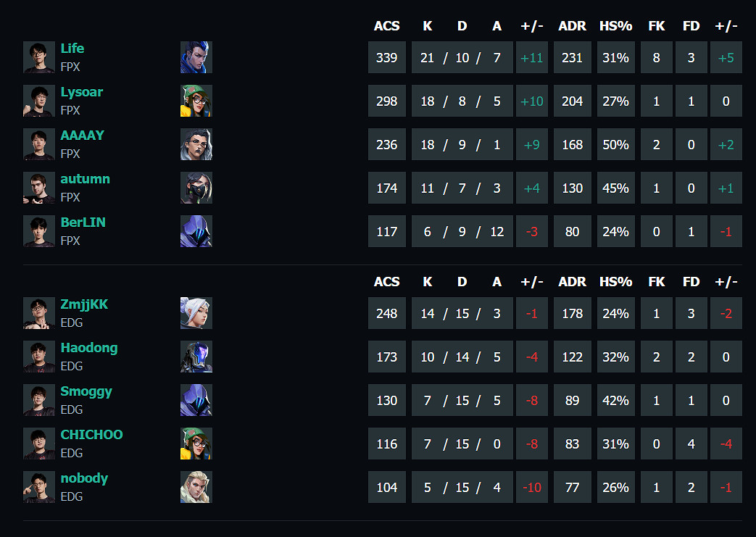Click Lysoar's Killjoy agent icon
Screen dimensions: 756x537
click(x=196, y=101)
